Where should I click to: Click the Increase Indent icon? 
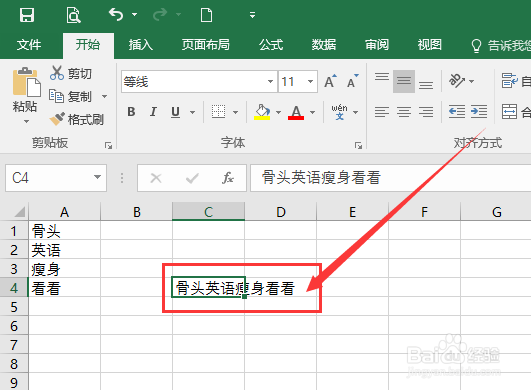tap(479, 111)
